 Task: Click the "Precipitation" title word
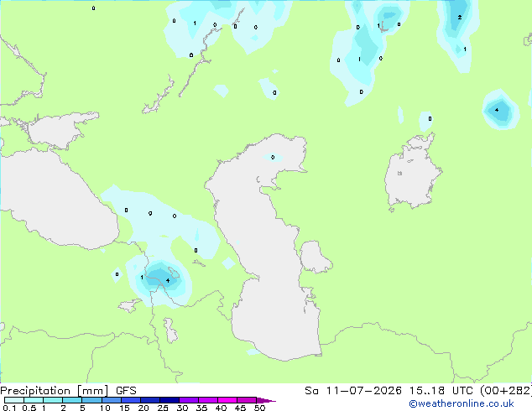click(x=35, y=391)
